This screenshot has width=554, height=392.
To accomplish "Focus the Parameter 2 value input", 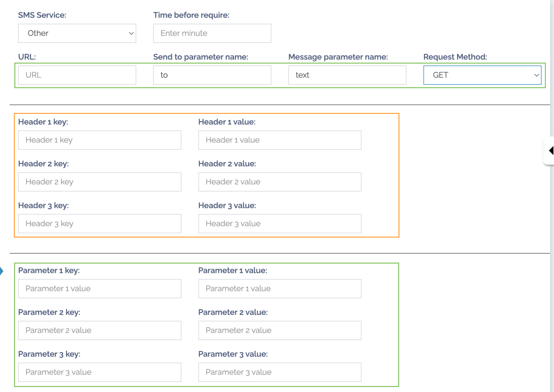I will pyautogui.click(x=279, y=330).
